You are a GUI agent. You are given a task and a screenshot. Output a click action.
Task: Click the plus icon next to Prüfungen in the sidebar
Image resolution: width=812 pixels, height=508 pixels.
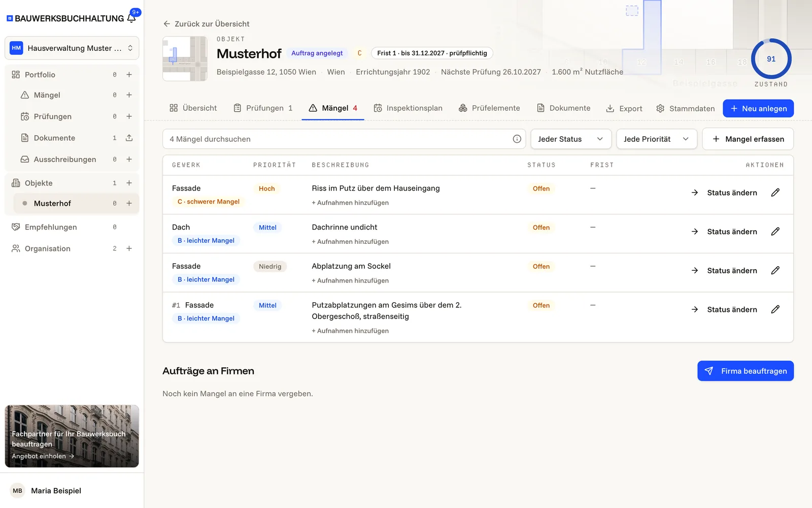tap(129, 116)
